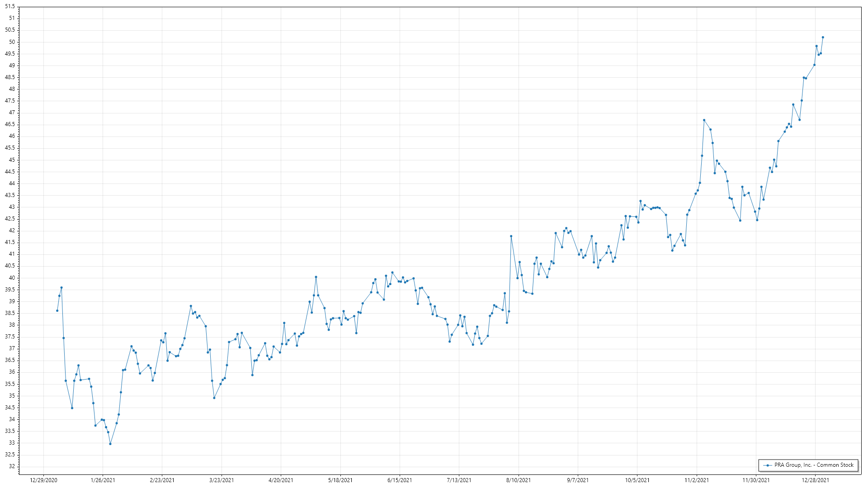Click the legend line marker icon
This screenshot has width=868, height=488.
[767, 465]
